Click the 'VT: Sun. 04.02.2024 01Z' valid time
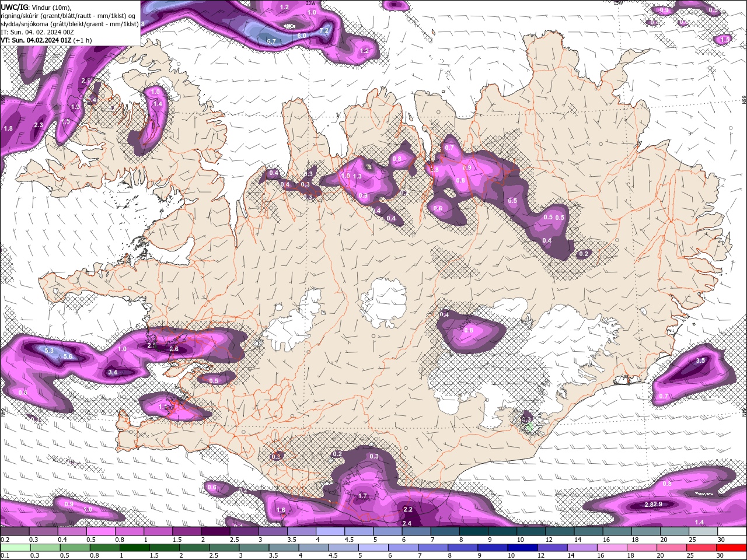 point(36,40)
